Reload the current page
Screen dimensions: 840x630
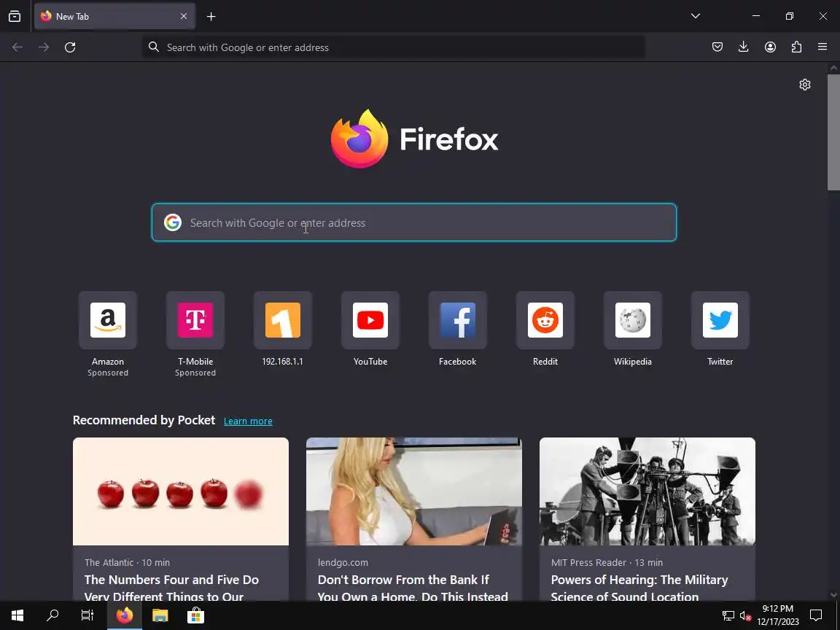point(70,47)
